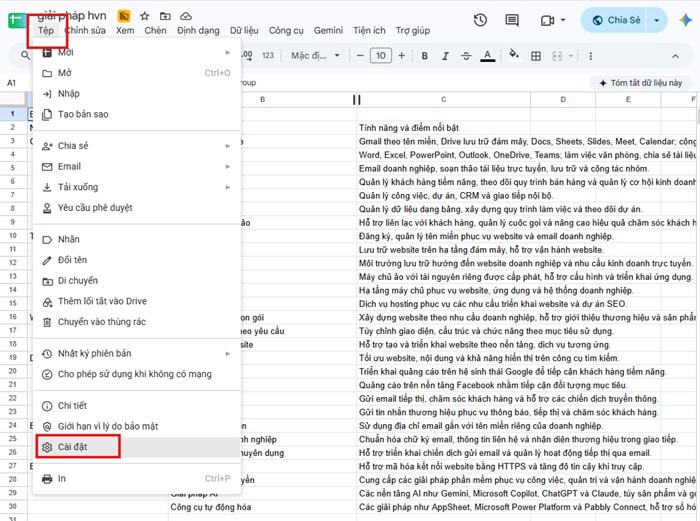Select Giới hạn vì lý do bảo mật
Image resolution: width=700 pixels, height=521 pixels.
click(x=137, y=426)
